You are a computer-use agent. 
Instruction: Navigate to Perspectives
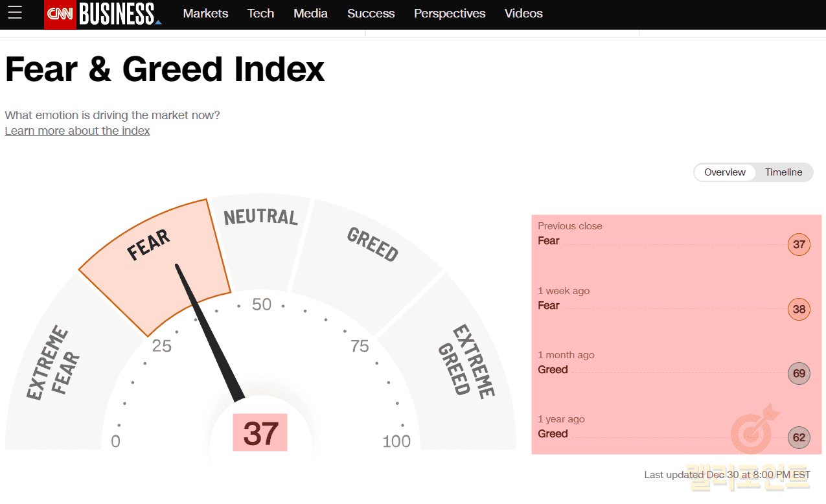coord(450,14)
